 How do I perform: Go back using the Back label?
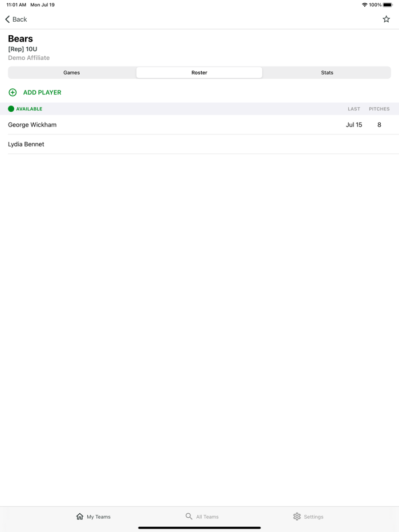(20, 19)
